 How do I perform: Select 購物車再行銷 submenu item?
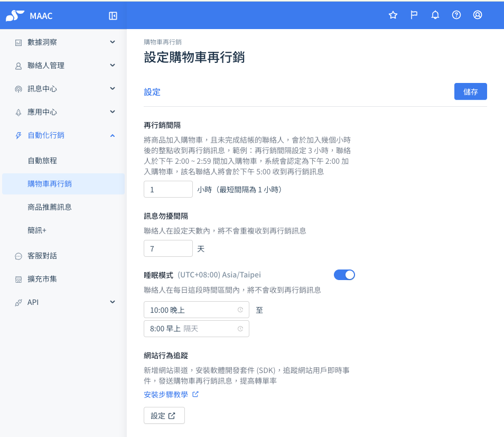click(x=63, y=184)
